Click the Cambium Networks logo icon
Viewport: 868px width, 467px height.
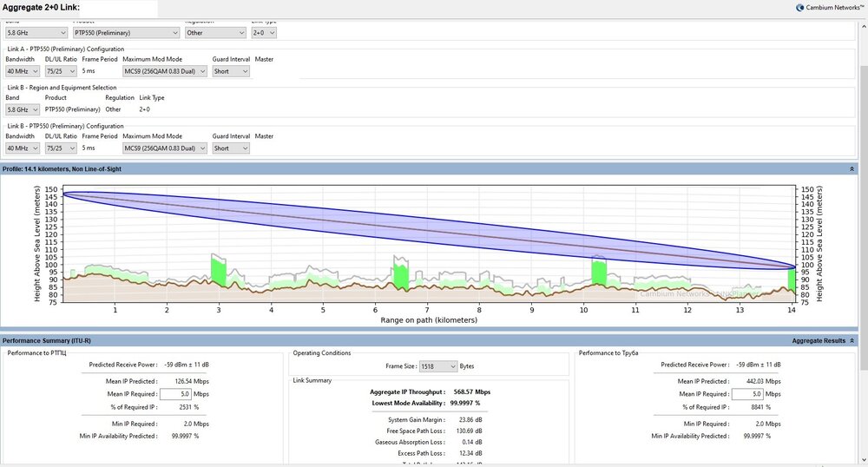pyautogui.click(x=799, y=7)
